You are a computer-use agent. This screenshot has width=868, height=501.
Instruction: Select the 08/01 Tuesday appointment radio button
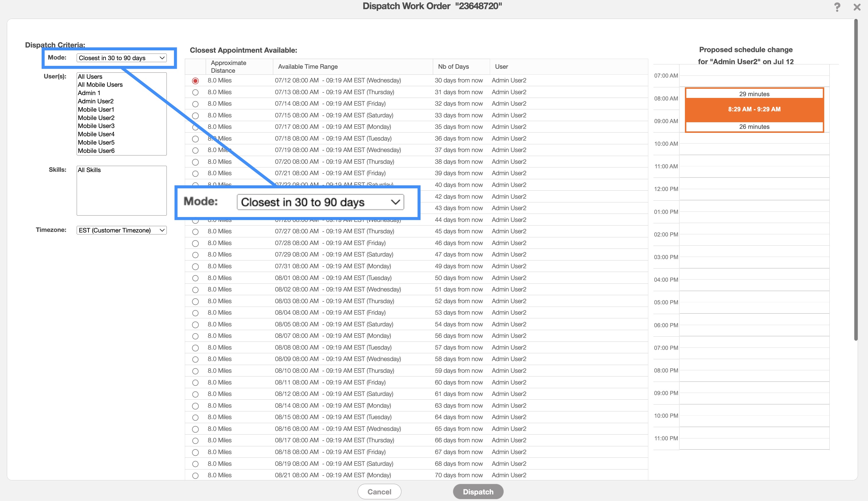coord(195,278)
